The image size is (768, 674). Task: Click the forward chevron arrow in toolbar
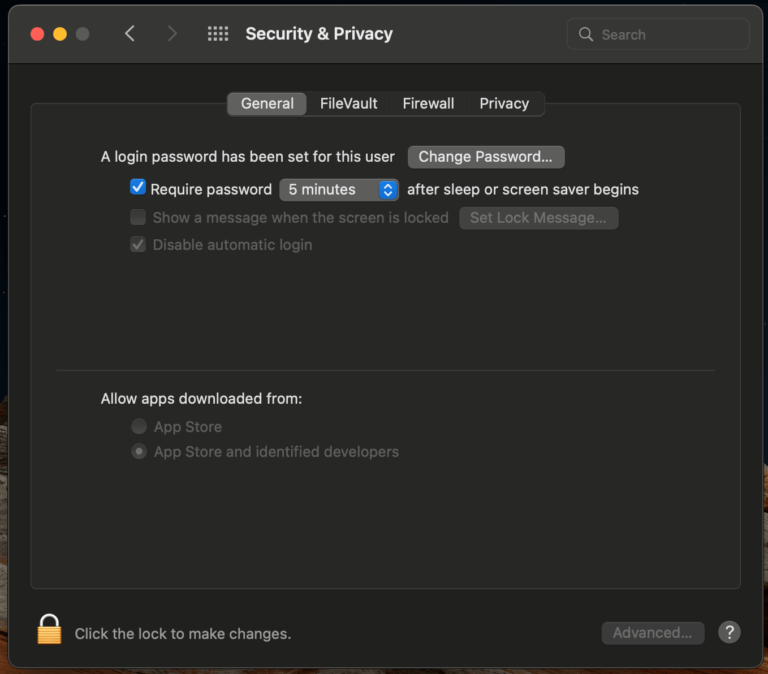[172, 34]
